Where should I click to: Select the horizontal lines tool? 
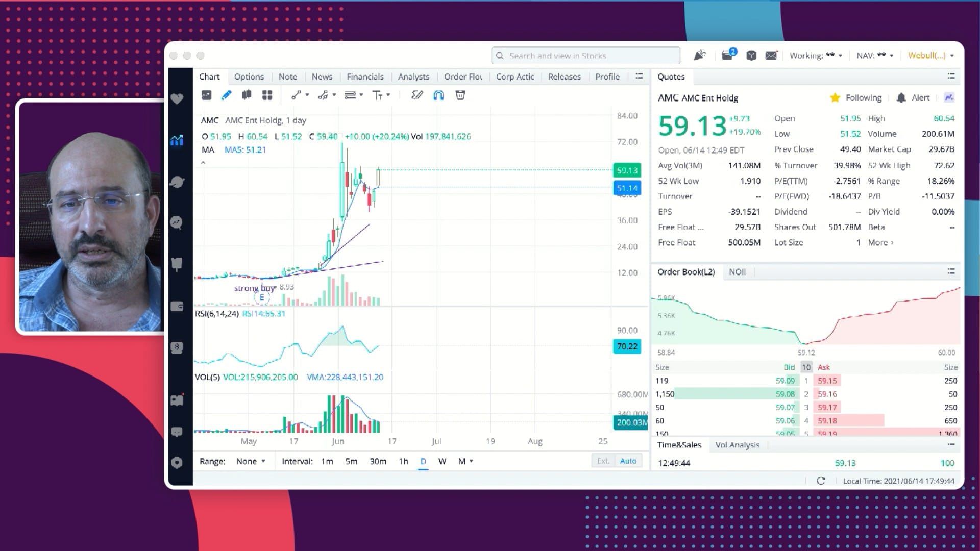[x=350, y=95]
